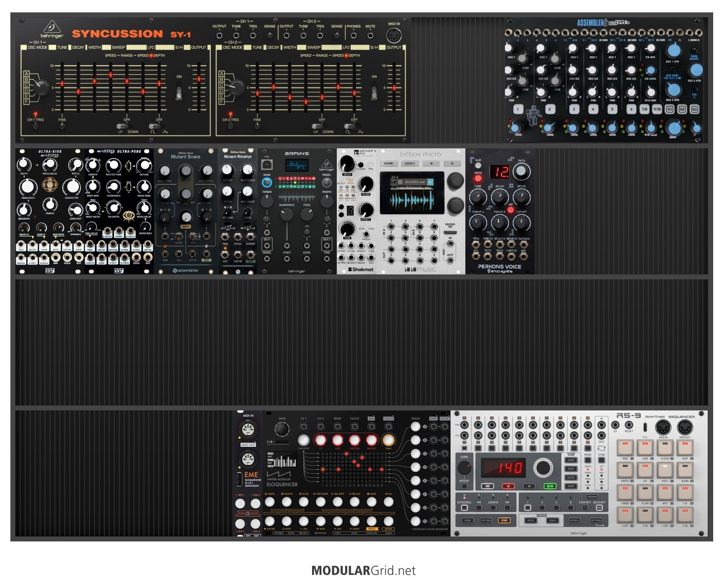Select PATTERN mode on the RS-9
Viewport: 728px width, 581px height.
486,521
